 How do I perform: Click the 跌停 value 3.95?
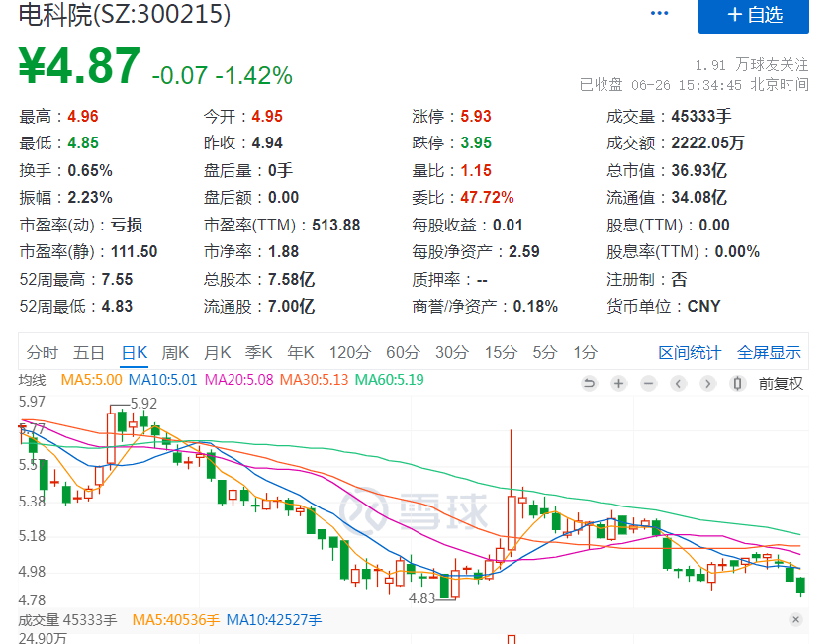[x=476, y=142]
